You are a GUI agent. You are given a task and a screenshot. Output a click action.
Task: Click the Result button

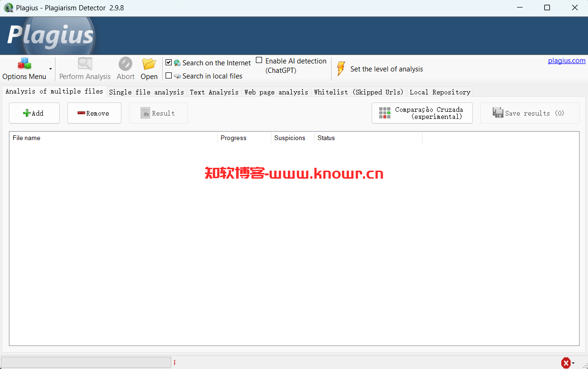click(158, 113)
